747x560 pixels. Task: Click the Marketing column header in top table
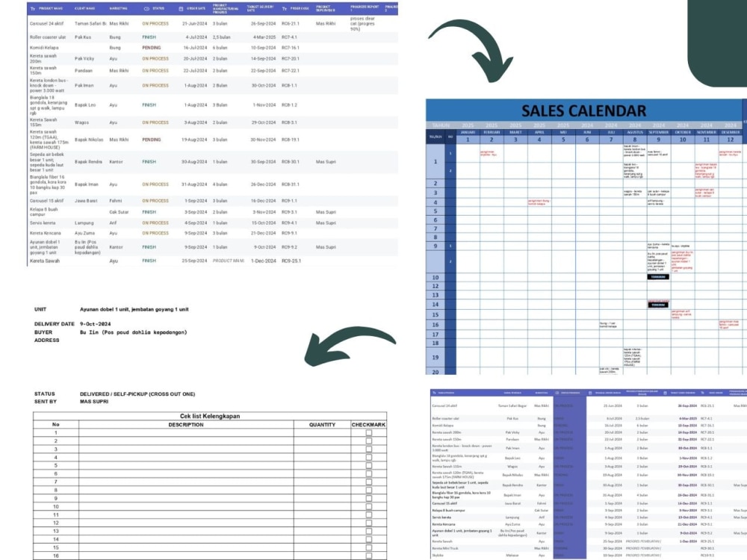[118, 8]
